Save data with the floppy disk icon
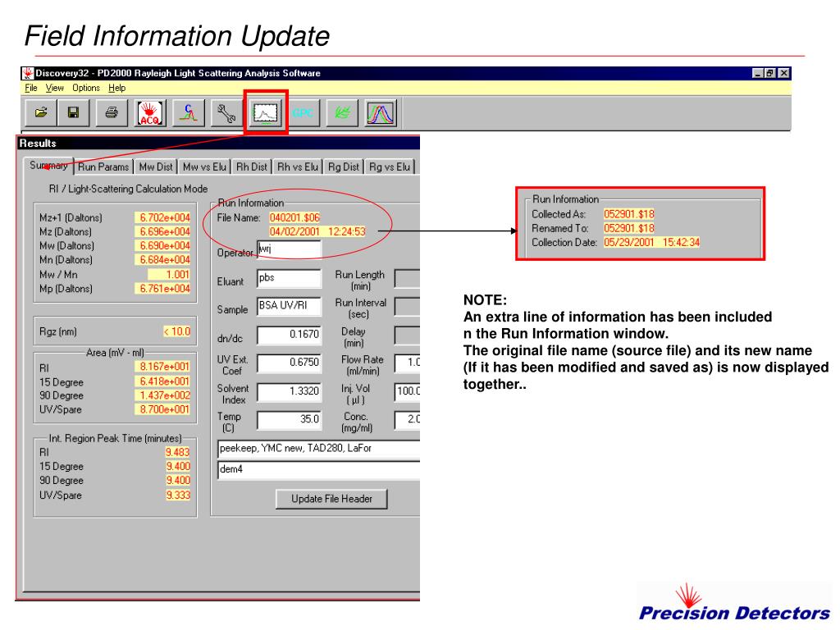 point(73,113)
